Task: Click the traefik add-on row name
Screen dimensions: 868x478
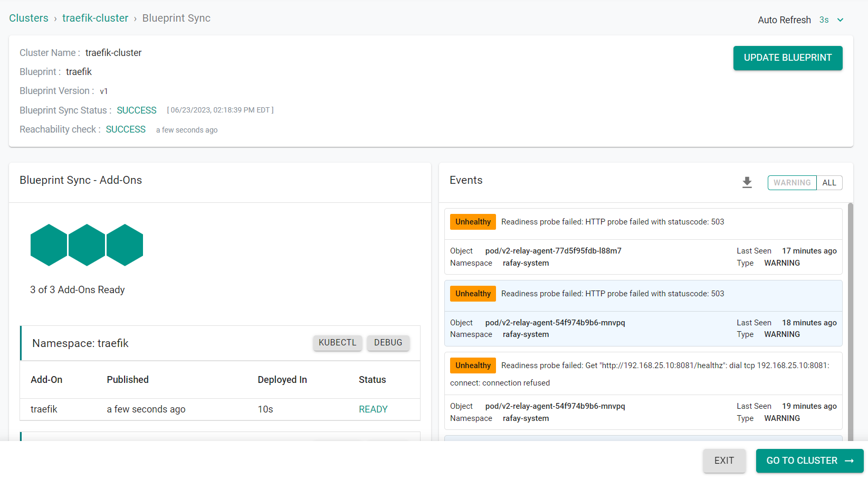Action: tap(44, 409)
